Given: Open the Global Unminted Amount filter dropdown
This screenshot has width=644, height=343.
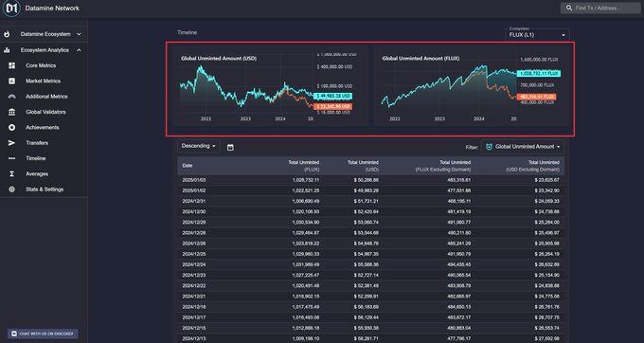Looking at the screenshot, I should (523, 147).
